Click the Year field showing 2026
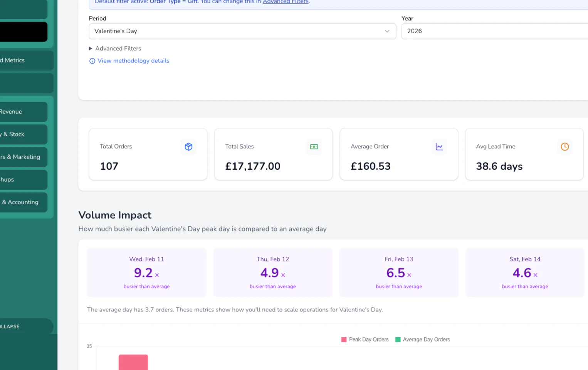This screenshot has width=588, height=370. tap(495, 31)
